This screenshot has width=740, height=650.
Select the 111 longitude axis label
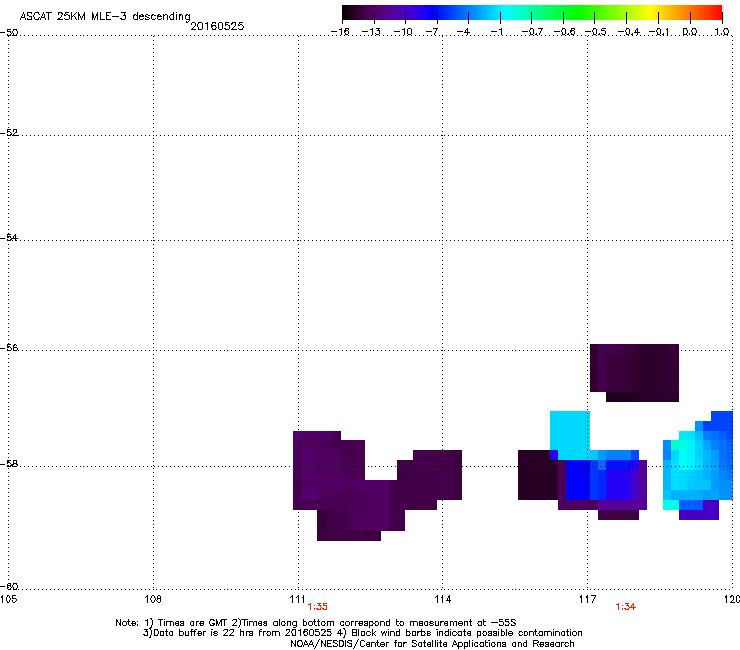click(297, 599)
